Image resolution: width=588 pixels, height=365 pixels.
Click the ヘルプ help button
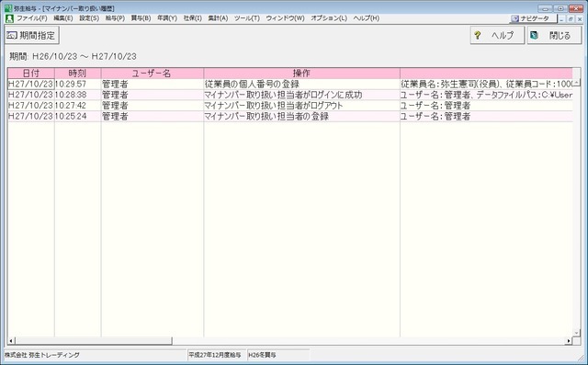(497, 35)
